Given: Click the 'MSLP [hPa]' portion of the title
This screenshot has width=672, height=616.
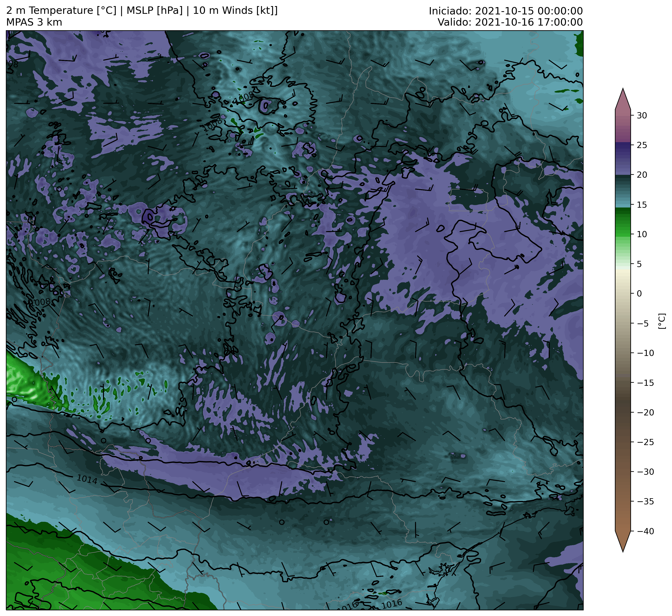Looking at the screenshot, I should (x=155, y=11).
